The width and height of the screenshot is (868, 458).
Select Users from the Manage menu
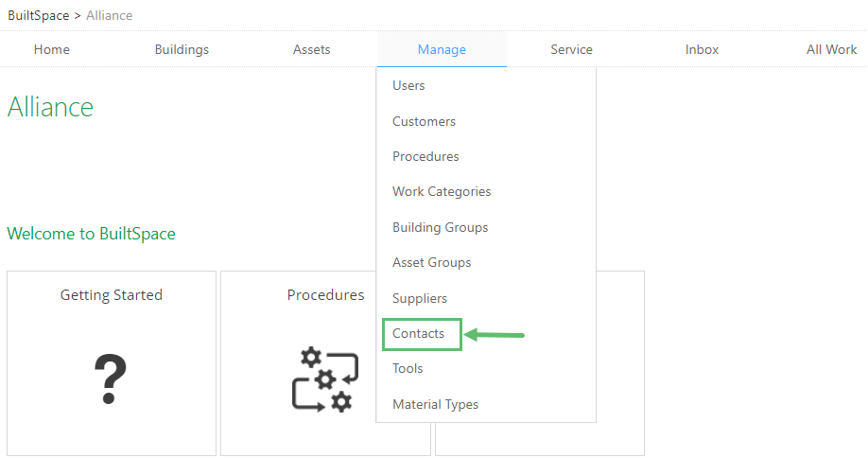coord(408,85)
